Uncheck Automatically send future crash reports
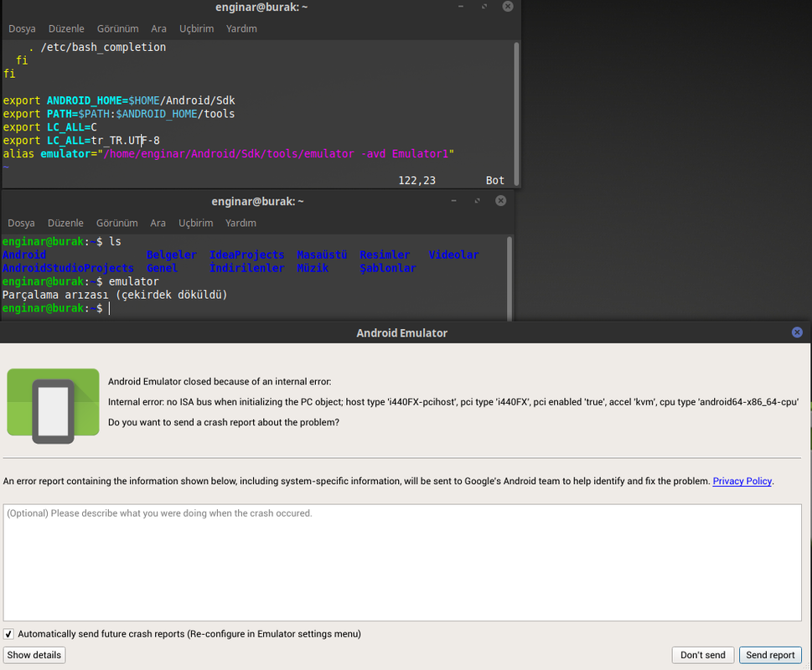Image resolution: width=812 pixels, height=670 pixels. pos(8,634)
